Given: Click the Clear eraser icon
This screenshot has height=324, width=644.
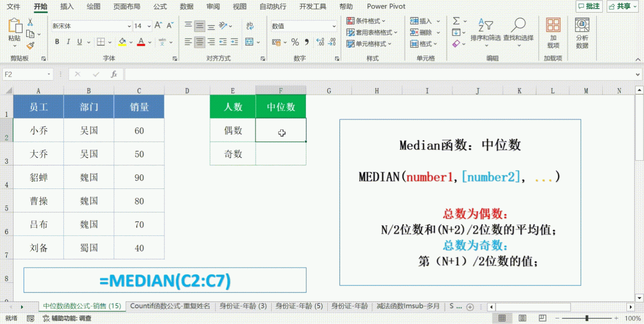Looking at the screenshot, I should pyautogui.click(x=456, y=44).
